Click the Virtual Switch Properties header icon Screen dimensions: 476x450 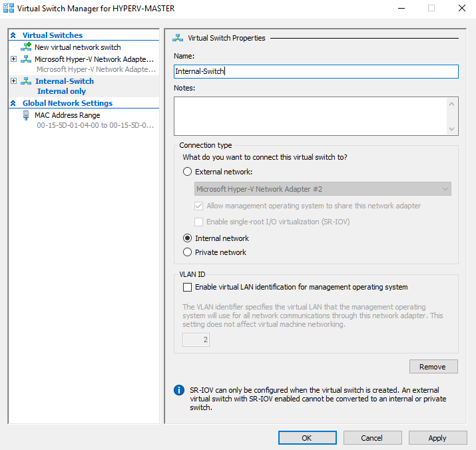pos(178,38)
